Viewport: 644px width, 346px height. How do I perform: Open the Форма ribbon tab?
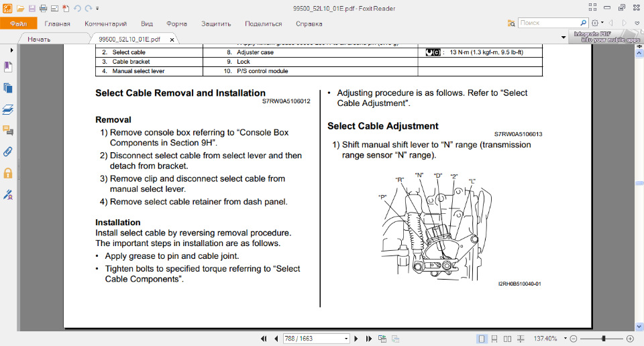[x=176, y=24]
